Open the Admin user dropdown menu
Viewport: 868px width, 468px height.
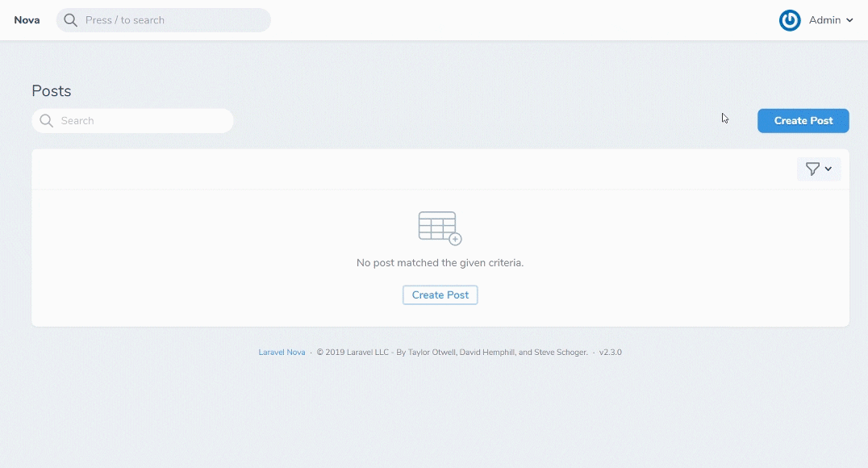(x=830, y=20)
